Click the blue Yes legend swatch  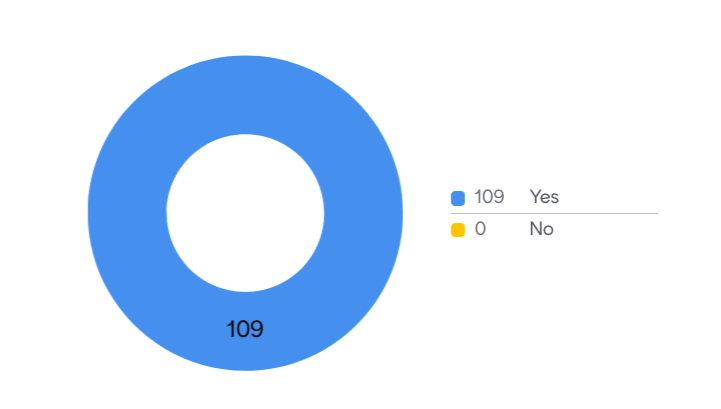(458, 198)
